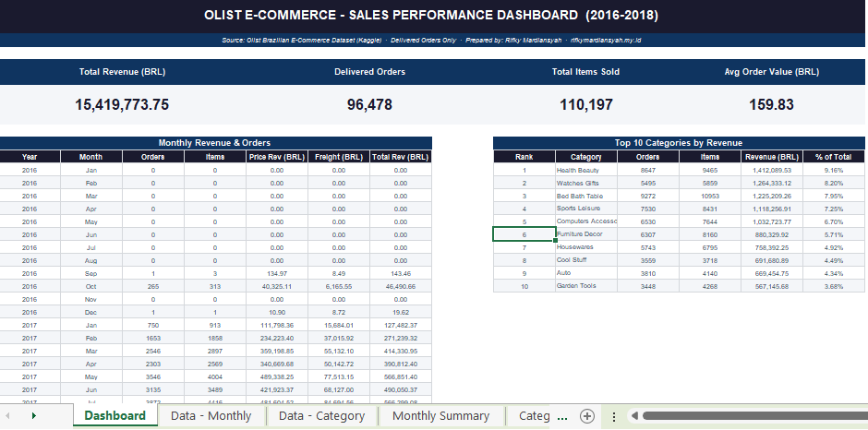Select the Delivered Orders header

369,72
